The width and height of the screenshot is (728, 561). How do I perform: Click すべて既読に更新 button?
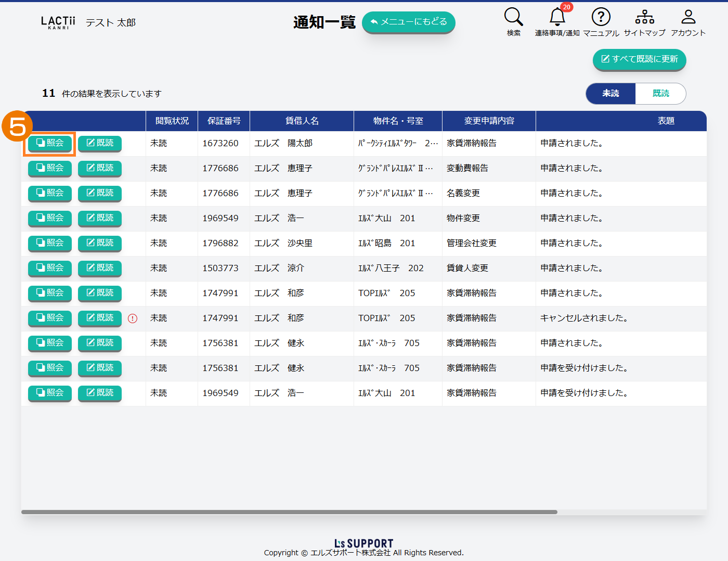point(639,59)
